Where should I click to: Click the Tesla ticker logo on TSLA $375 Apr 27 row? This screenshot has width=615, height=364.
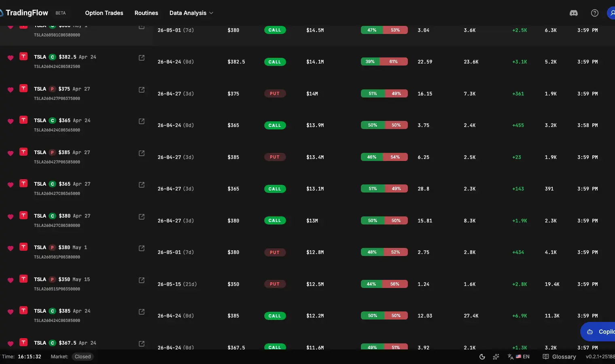[23, 88]
